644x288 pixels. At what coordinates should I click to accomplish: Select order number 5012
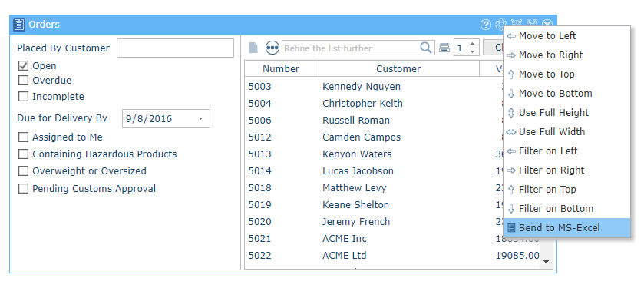click(x=260, y=137)
